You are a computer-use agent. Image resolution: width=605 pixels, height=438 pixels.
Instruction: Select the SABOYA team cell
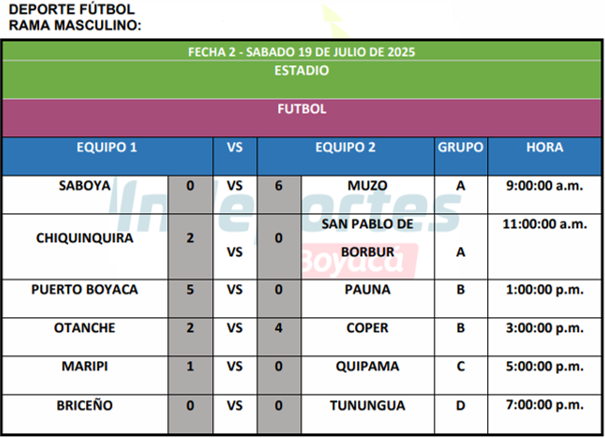click(x=85, y=195)
